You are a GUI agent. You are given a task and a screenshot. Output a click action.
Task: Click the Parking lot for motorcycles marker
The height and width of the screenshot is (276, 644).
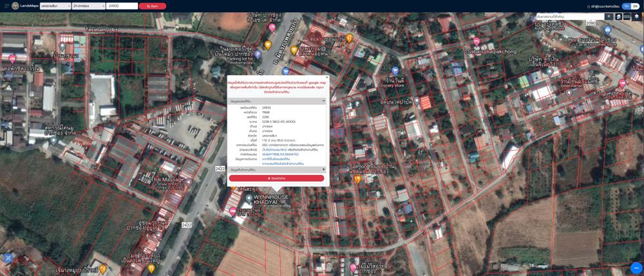(258, 54)
